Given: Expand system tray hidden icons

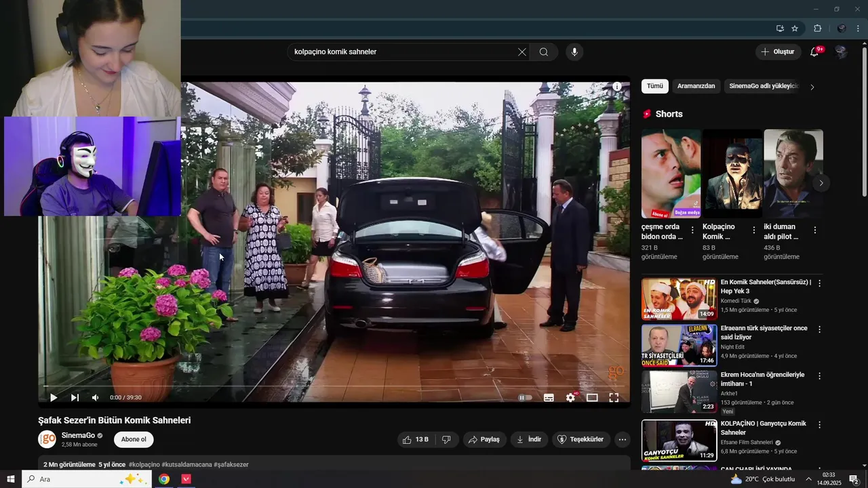Looking at the screenshot, I should click(808, 479).
